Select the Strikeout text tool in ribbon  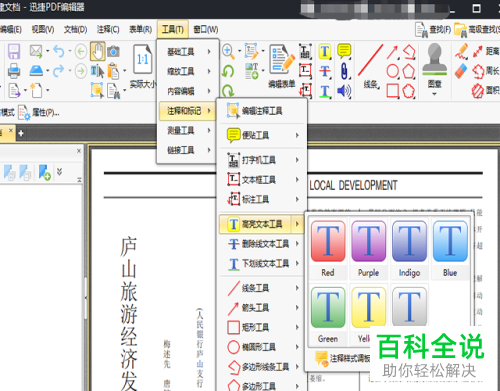click(325, 71)
